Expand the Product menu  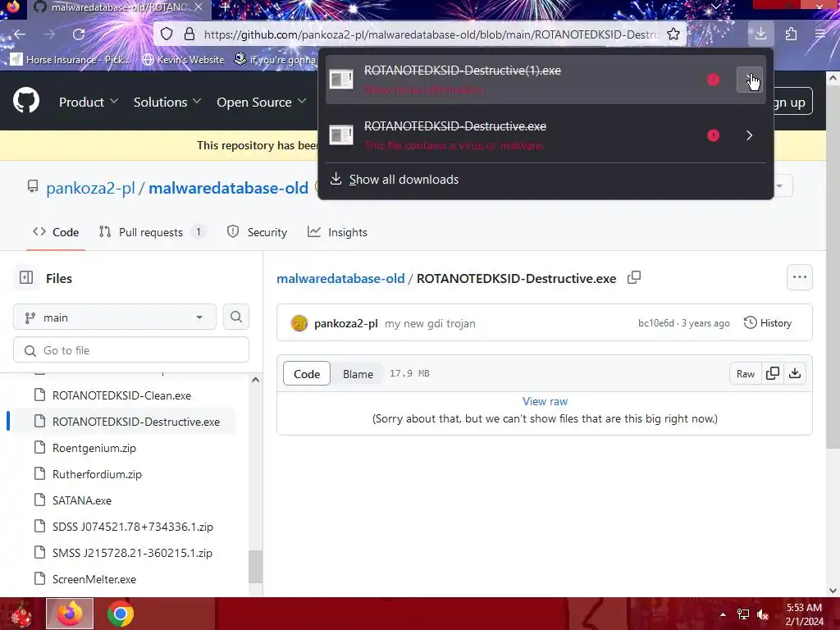[89, 102]
